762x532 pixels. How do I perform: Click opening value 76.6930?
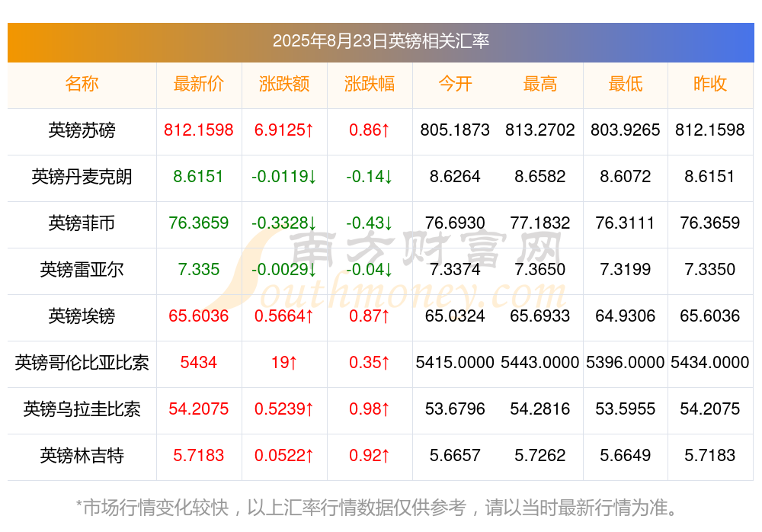coord(455,223)
